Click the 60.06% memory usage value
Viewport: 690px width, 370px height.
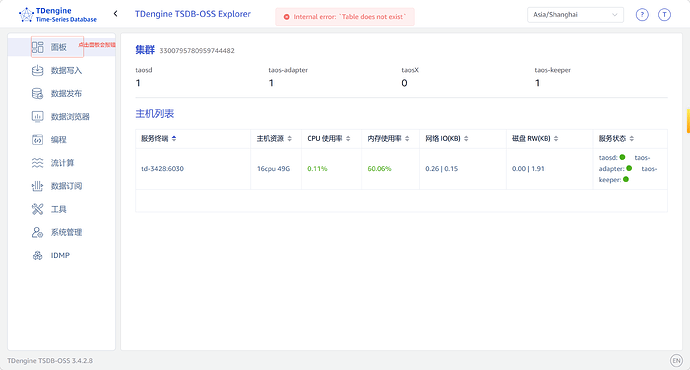[379, 169]
